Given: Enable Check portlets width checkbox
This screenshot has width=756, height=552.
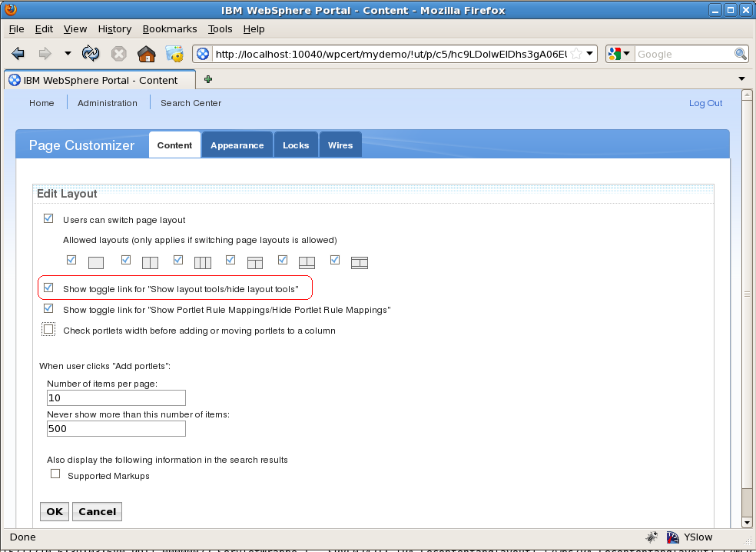Looking at the screenshot, I should point(48,329).
